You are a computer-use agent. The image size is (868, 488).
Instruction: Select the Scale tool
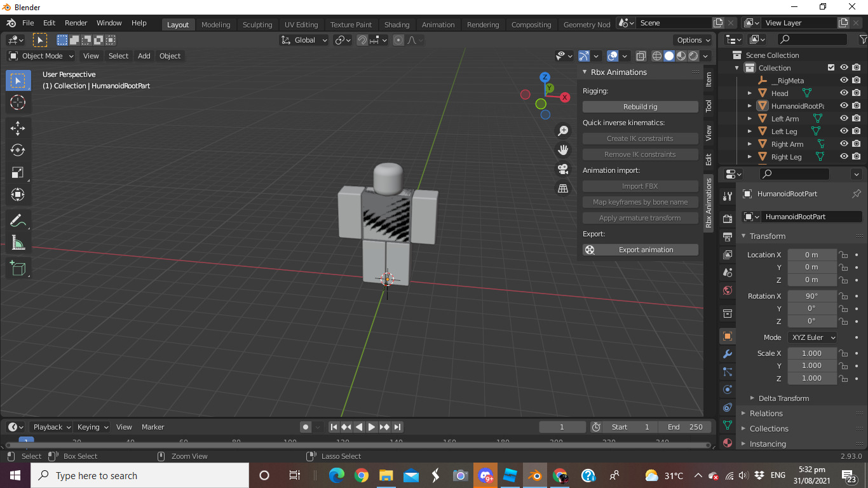click(x=18, y=172)
